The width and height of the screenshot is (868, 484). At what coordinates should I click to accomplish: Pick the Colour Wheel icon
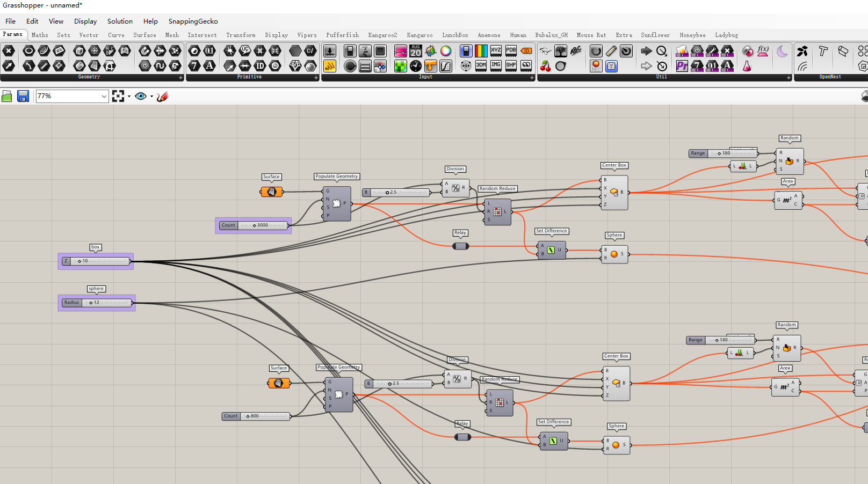446,51
